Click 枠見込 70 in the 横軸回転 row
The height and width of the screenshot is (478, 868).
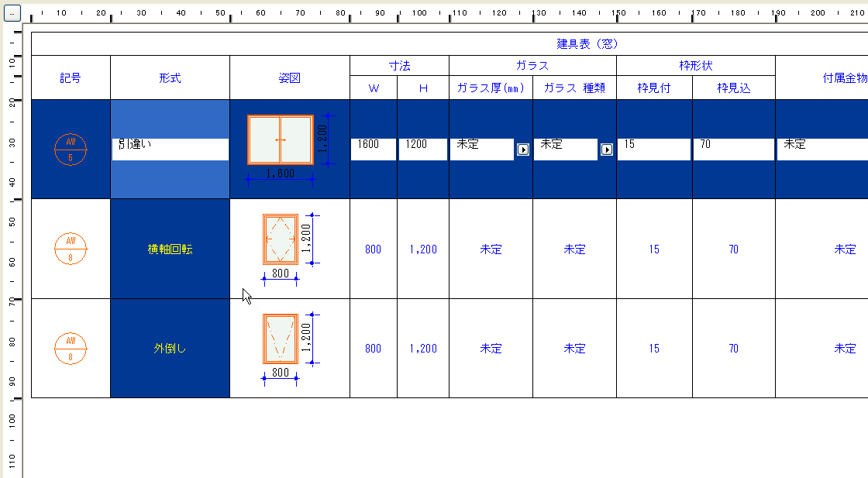(733, 249)
